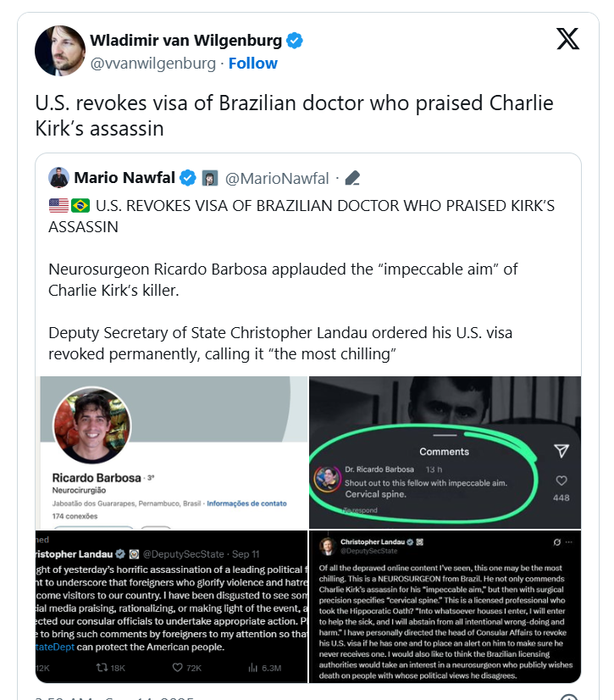Open the Ricardo Barbosa LinkedIn profile image
The height and width of the screenshot is (700, 614).
172,453
